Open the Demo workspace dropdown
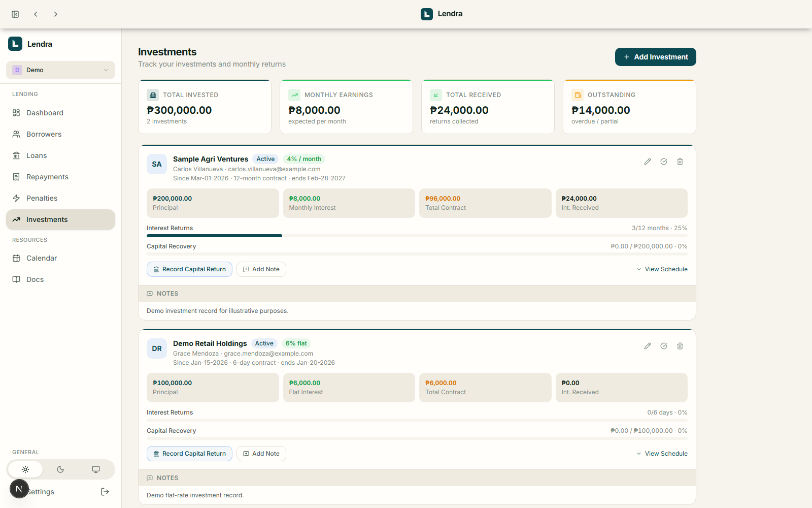The height and width of the screenshot is (508, 812). tap(60, 70)
